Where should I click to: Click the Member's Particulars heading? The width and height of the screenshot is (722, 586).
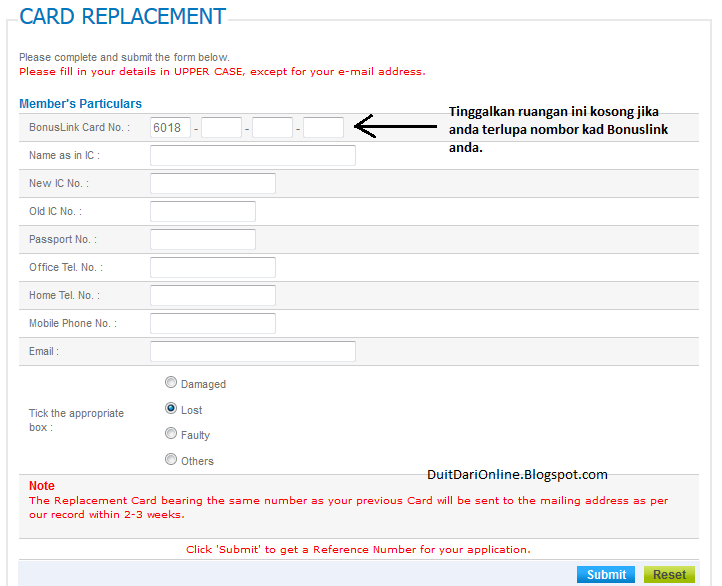click(81, 104)
